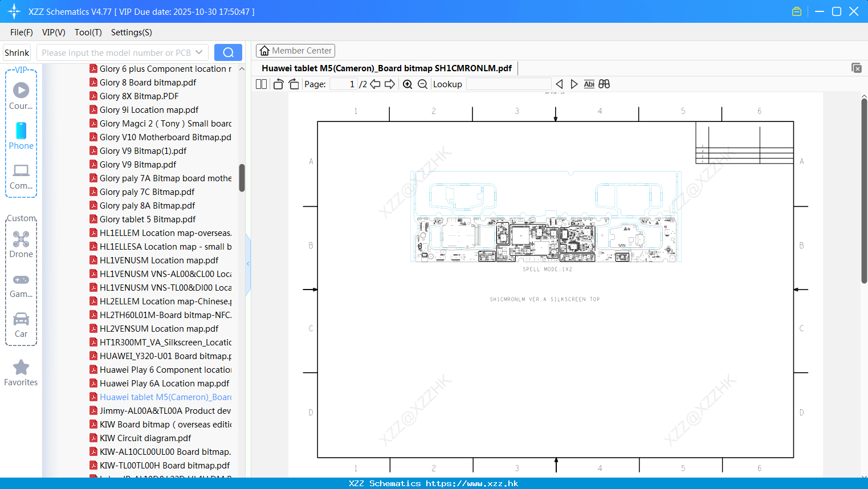Open the Drone category
The width and height of the screenshot is (868, 489).
tap(21, 244)
